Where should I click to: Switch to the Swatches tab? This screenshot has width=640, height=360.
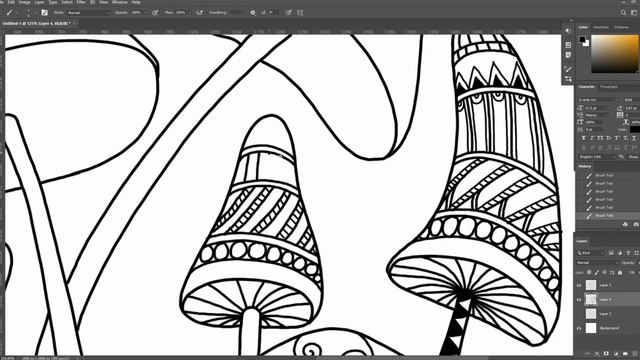[x=601, y=27]
